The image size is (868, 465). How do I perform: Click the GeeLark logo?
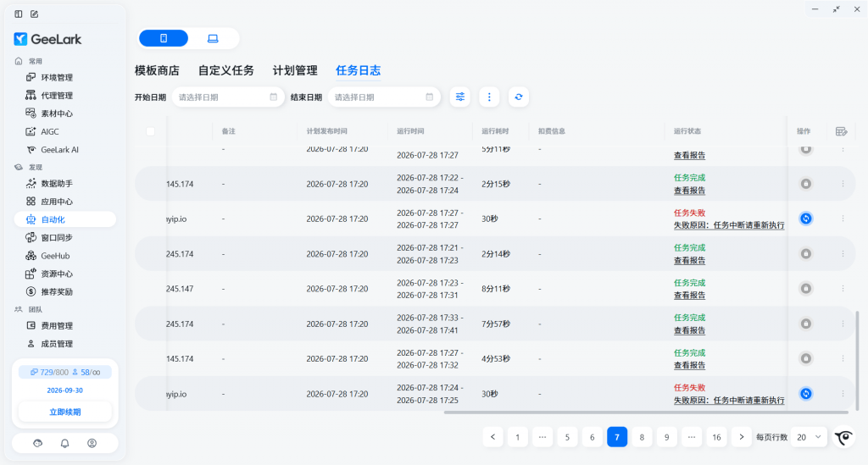tap(47, 39)
